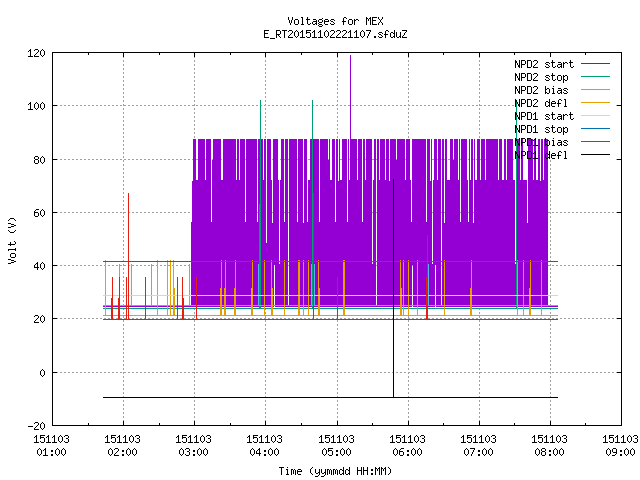Click the 'Time (yymmdd HH:MM)' x-axis label
Image resolution: width=640 pixels, height=480 pixels.
[335, 471]
